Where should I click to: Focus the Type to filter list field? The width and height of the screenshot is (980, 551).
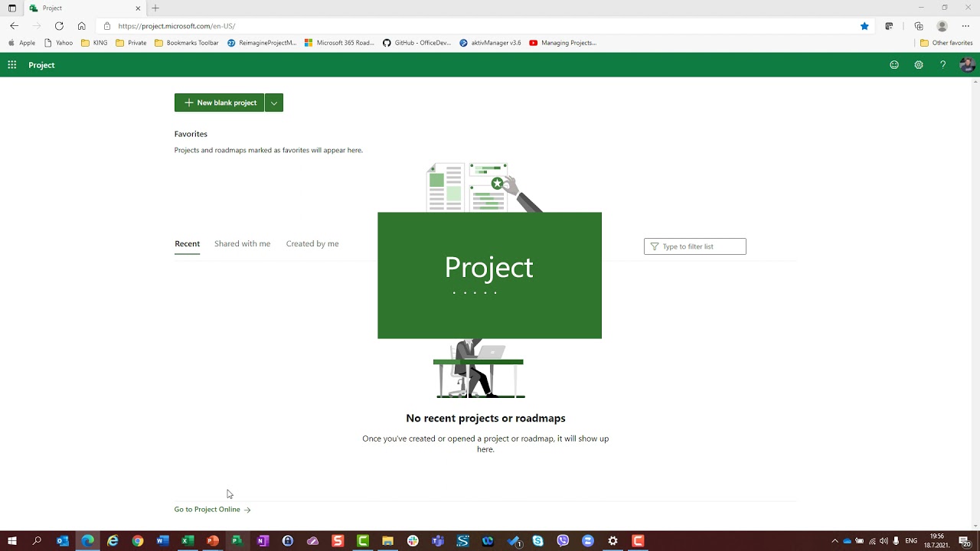click(695, 246)
